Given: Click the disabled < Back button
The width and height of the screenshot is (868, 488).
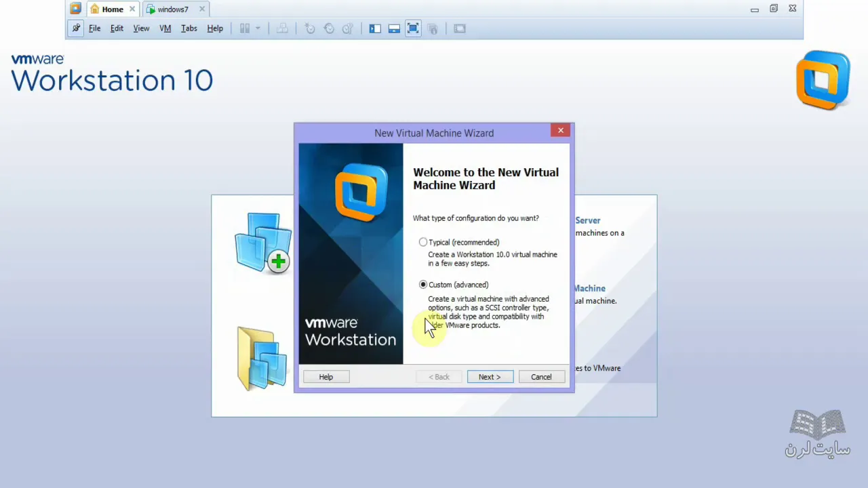Looking at the screenshot, I should (x=439, y=377).
